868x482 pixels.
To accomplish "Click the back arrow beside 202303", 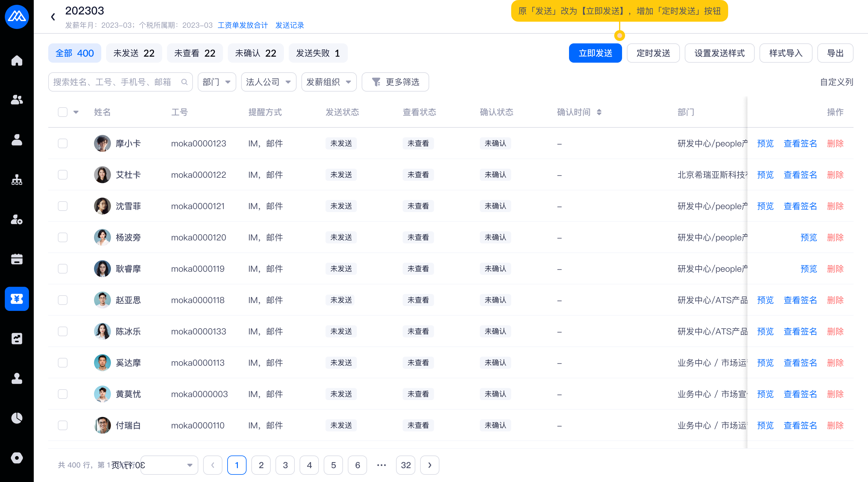I will pyautogui.click(x=53, y=17).
